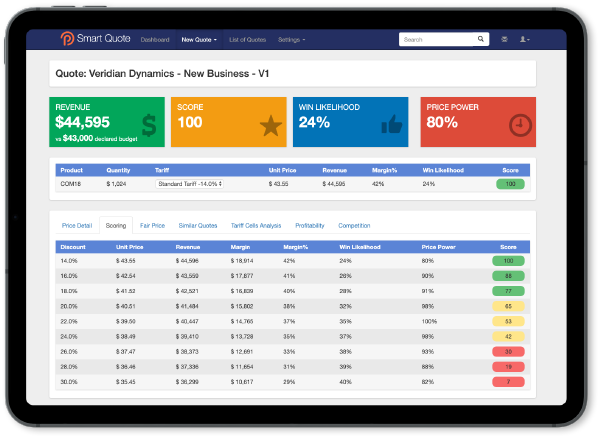This screenshot has width=600, height=438.
Task: Click the 30.0% discount cell
Action: (69, 382)
